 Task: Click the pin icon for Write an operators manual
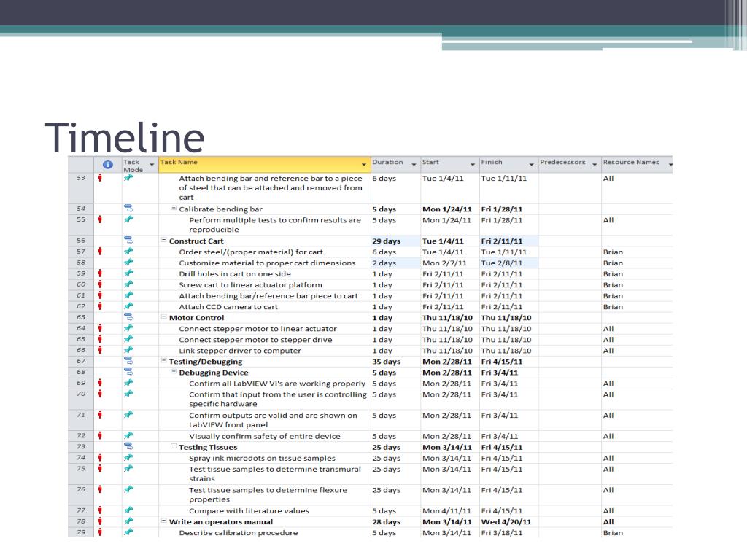(128, 521)
